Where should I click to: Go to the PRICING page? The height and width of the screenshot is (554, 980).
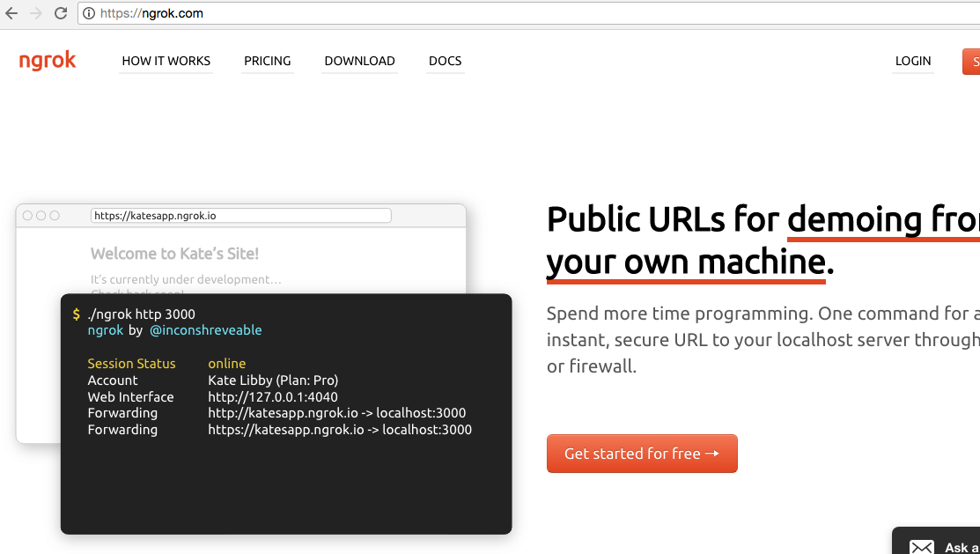pyautogui.click(x=268, y=61)
